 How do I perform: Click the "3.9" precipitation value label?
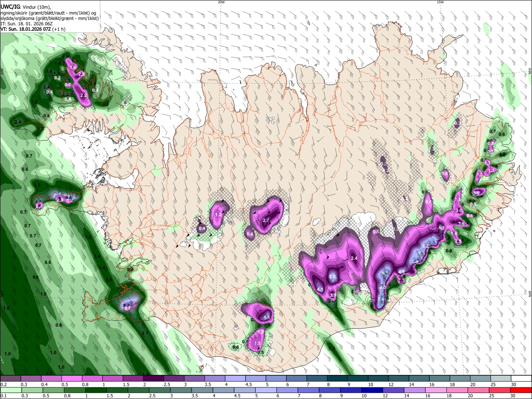tap(333, 296)
